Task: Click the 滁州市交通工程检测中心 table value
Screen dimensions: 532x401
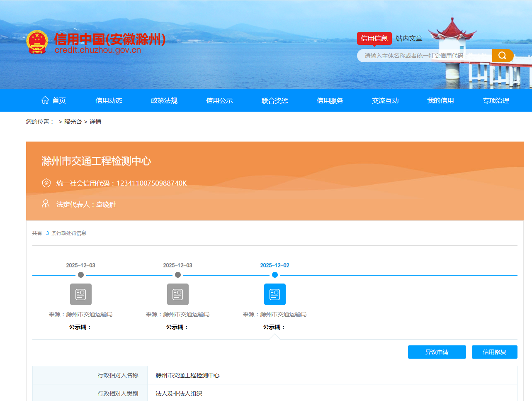Action: coord(187,375)
